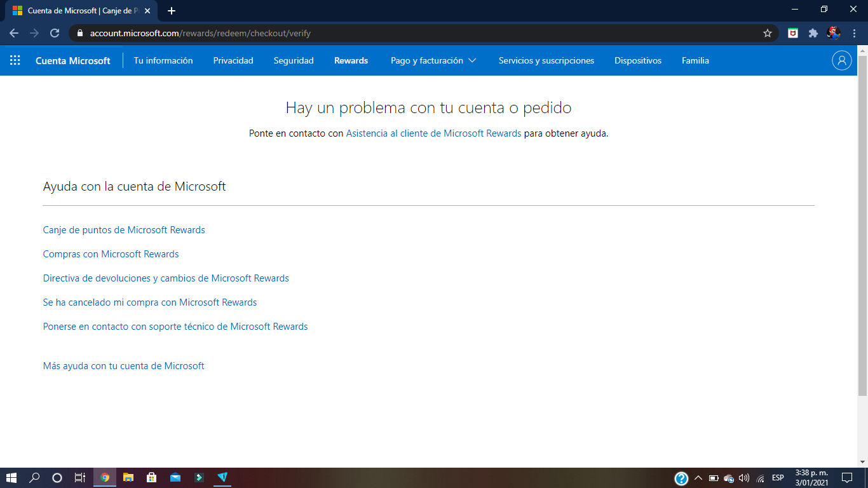Open Wondershare Filmora from the taskbar
This screenshot has width=868, height=488.
tap(222, 477)
